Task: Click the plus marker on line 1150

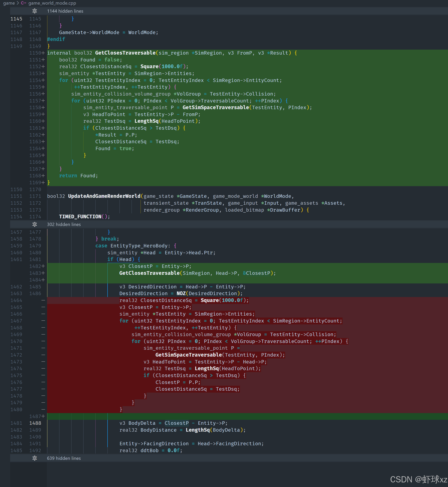Action: 43,53
